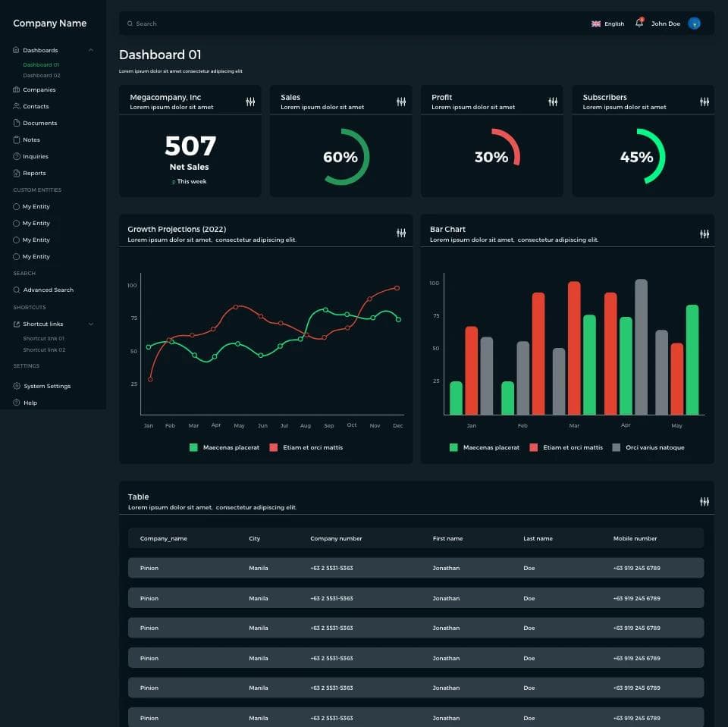Viewport: 728px width, 727px height.
Task: Expand the Shortcut links dropdown
Action: tap(91, 324)
